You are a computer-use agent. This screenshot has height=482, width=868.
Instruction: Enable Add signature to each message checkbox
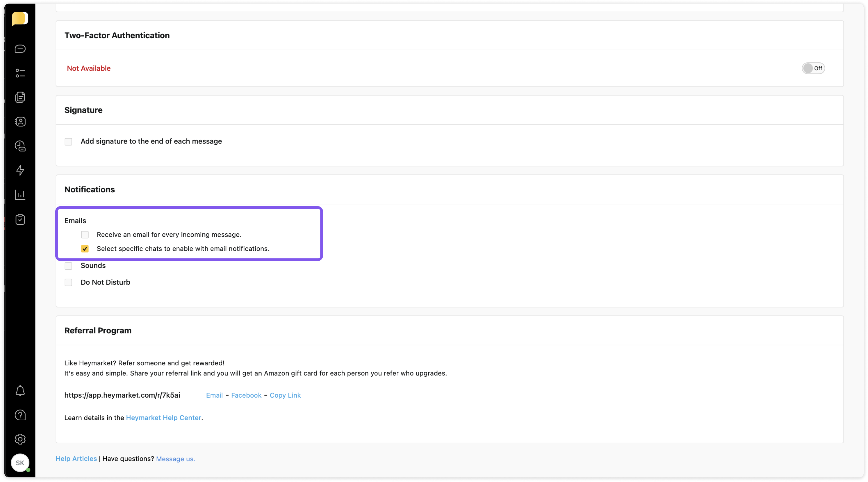click(x=68, y=141)
